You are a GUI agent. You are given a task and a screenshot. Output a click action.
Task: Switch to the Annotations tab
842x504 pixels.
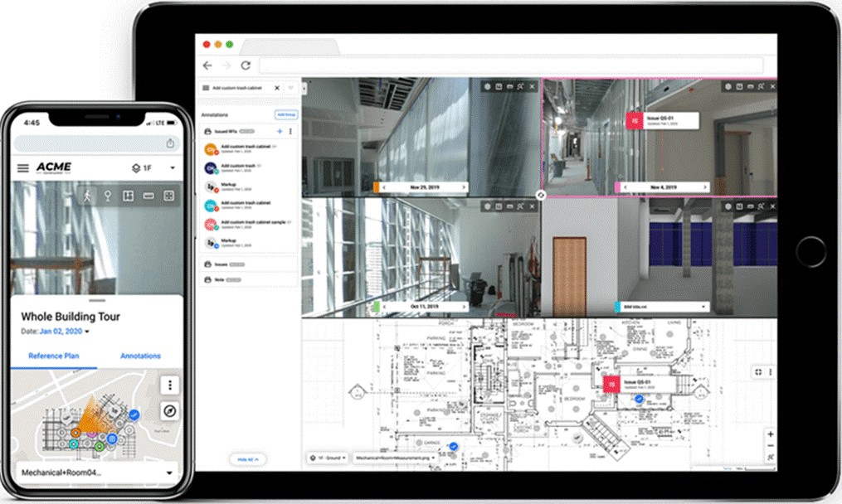[x=140, y=356]
